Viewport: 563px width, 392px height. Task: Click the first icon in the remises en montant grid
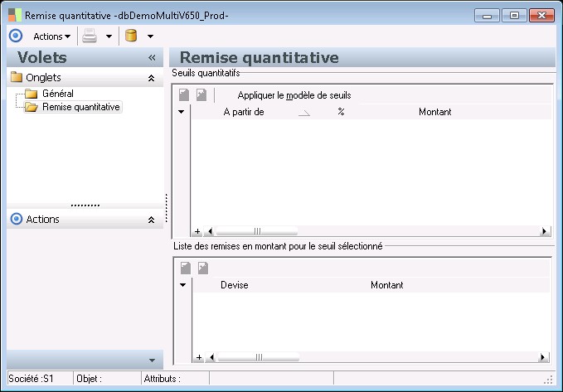point(186,268)
